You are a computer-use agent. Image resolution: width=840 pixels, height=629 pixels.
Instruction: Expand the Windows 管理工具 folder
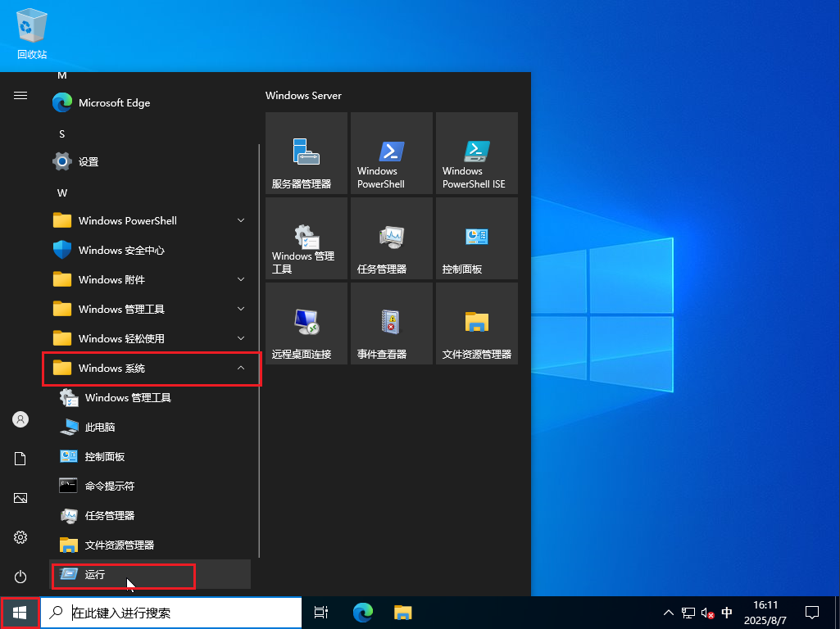tap(150, 309)
